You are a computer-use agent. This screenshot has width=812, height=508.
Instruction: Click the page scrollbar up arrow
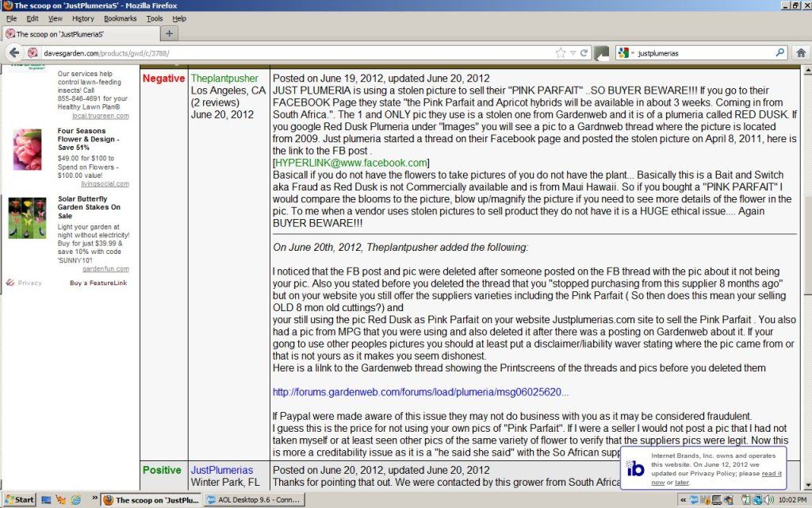(806, 71)
